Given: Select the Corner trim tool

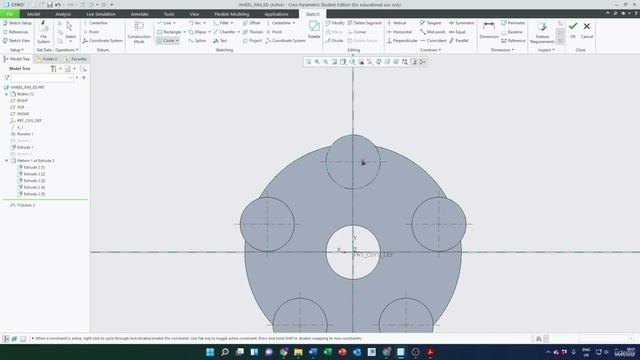Looking at the screenshot, I should 357,32.
